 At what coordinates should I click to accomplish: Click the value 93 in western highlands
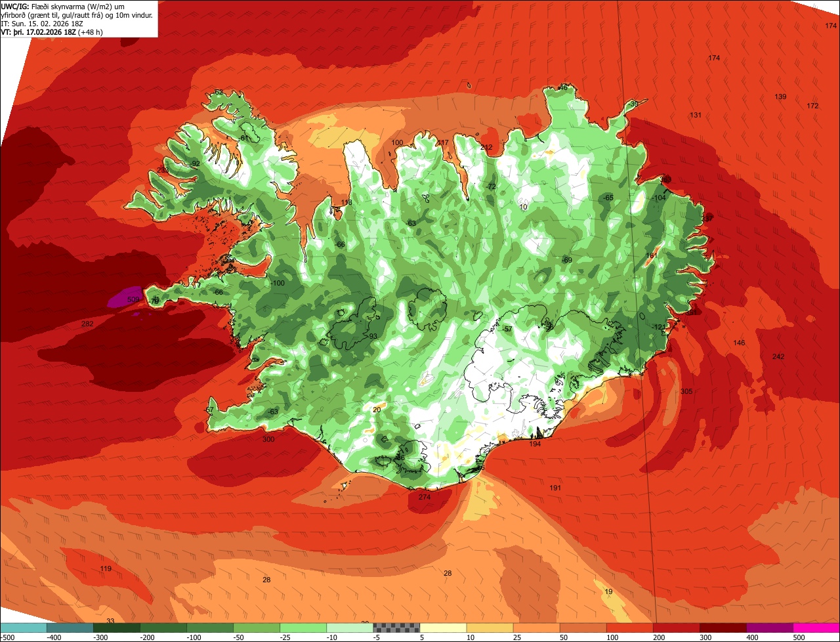click(x=373, y=337)
